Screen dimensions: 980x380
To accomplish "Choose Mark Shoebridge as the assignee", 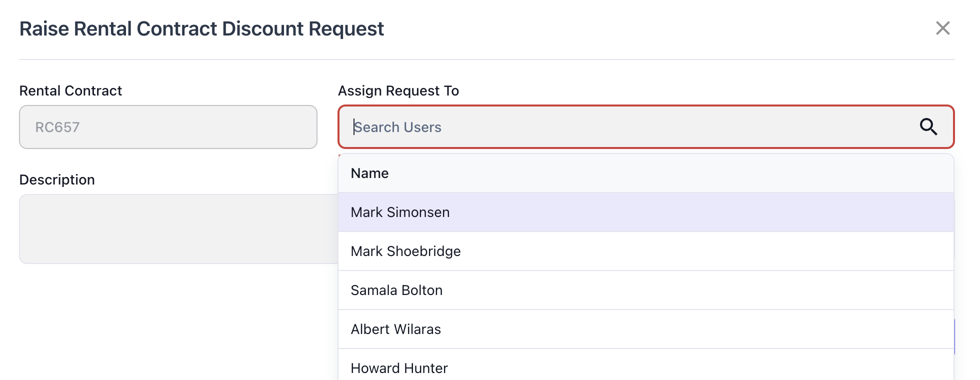I will (x=405, y=251).
